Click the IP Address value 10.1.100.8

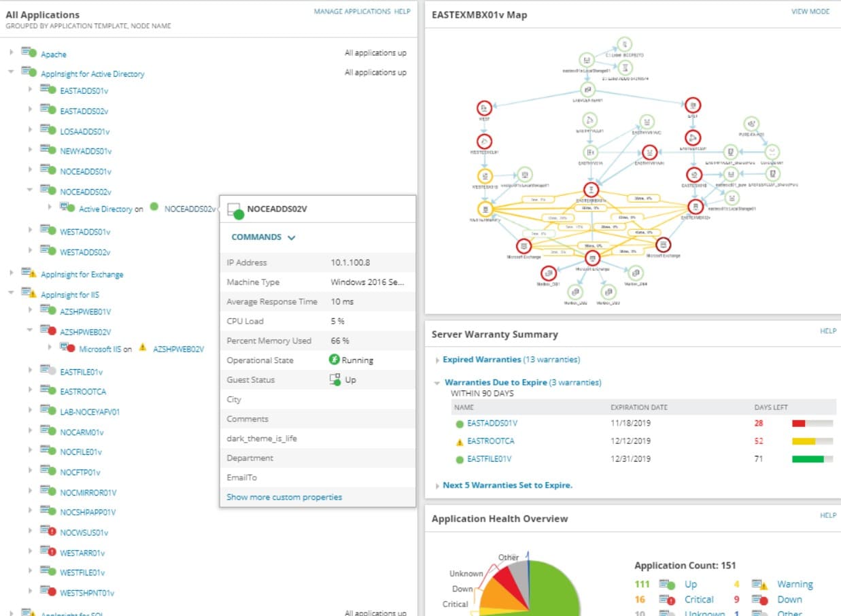350,262
